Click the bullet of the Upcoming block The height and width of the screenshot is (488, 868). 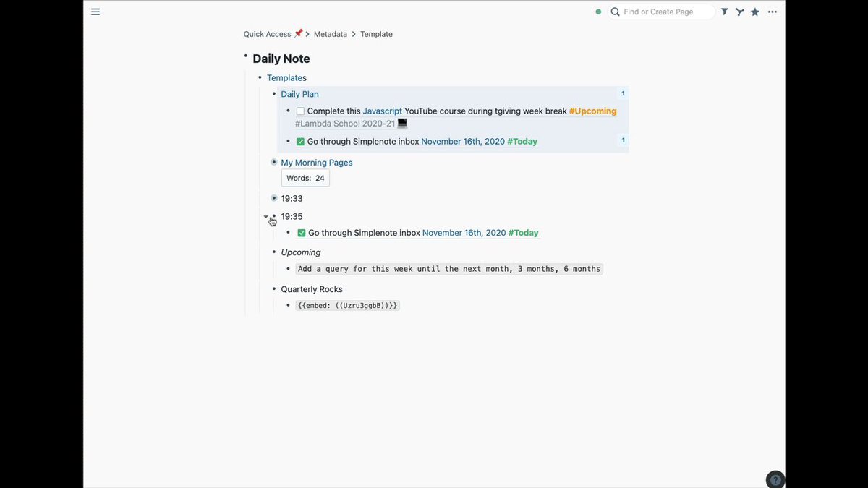pyautogui.click(x=274, y=252)
